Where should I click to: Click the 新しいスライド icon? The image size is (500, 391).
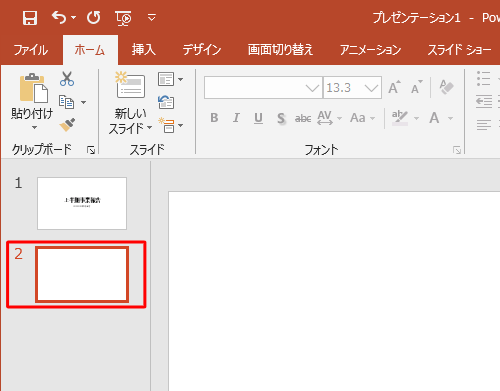(130, 86)
